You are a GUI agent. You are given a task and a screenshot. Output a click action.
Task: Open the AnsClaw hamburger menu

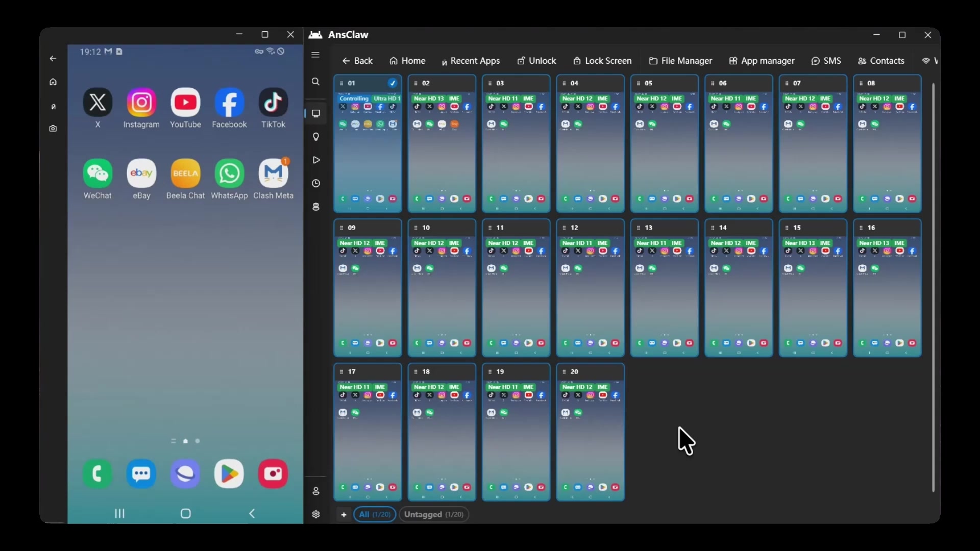point(315,55)
